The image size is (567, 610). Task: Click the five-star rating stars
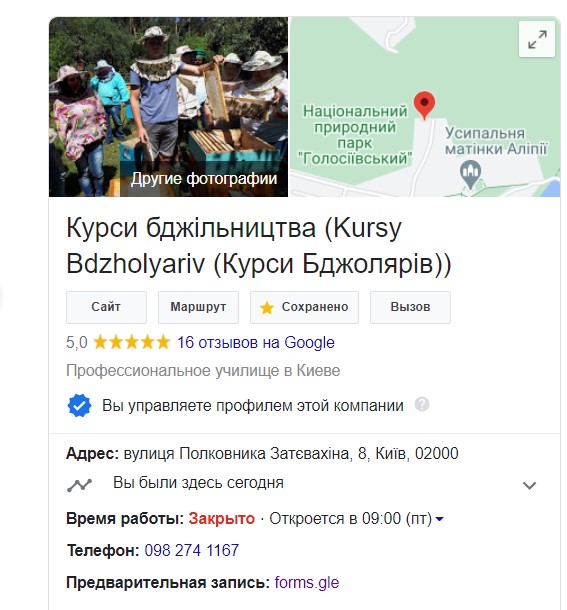coord(132,342)
